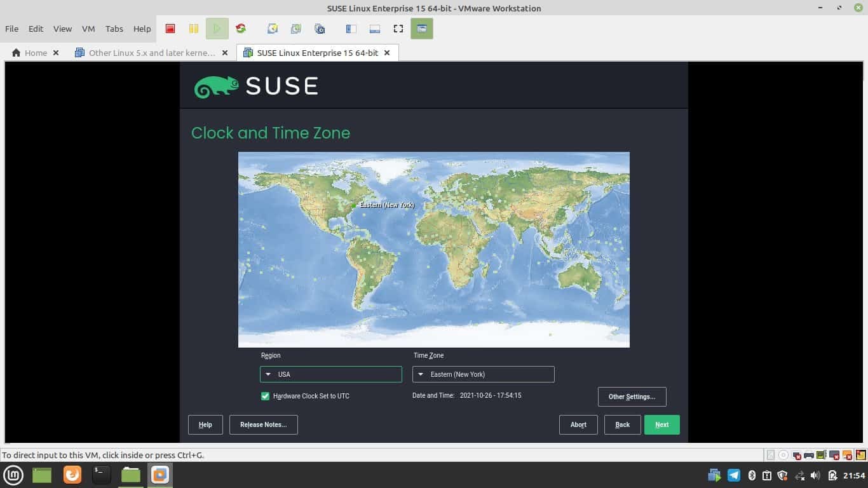Open the Region dropdown showing USA

point(330,374)
